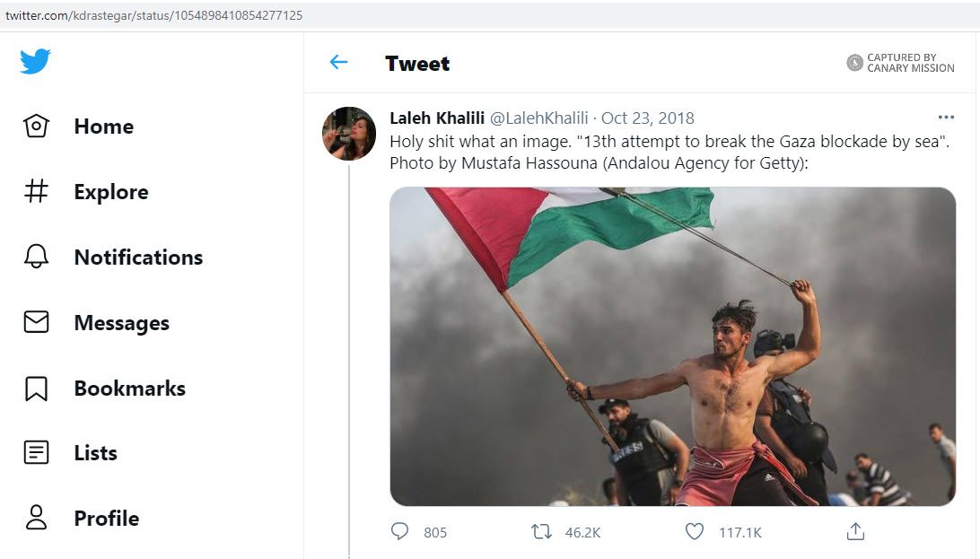Go to Profile in the sidebar

click(x=106, y=519)
